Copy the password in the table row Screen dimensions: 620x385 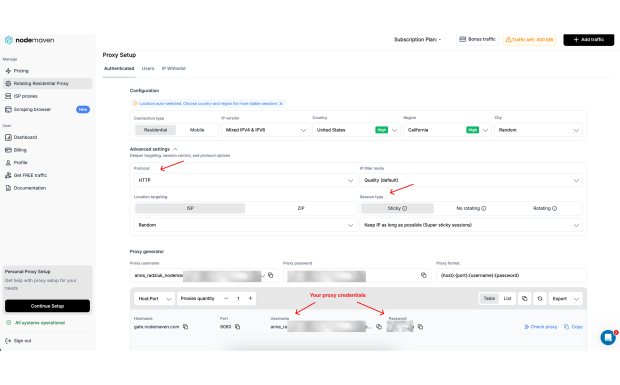click(420, 327)
